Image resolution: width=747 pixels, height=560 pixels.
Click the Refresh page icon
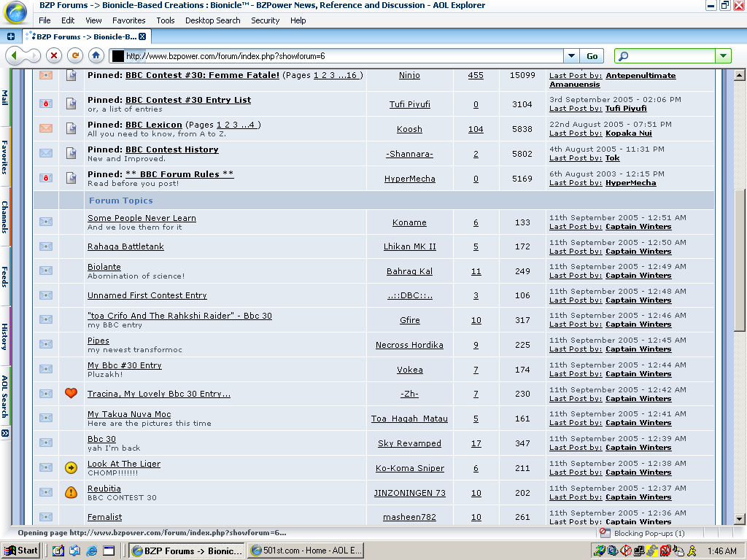pos(75,55)
